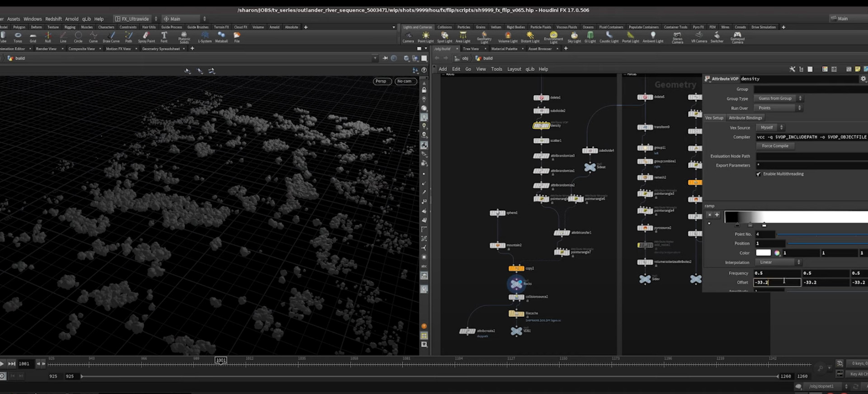The image size is (868, 394).
Task: Open the Windows menu
Action: (x=33, y=19)
